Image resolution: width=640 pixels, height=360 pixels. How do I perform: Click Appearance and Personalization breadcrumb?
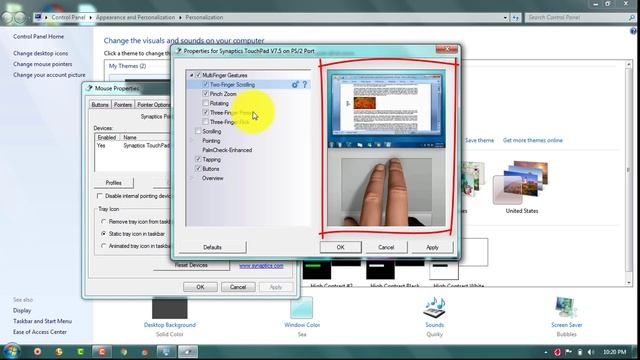[x=135, y=18]
